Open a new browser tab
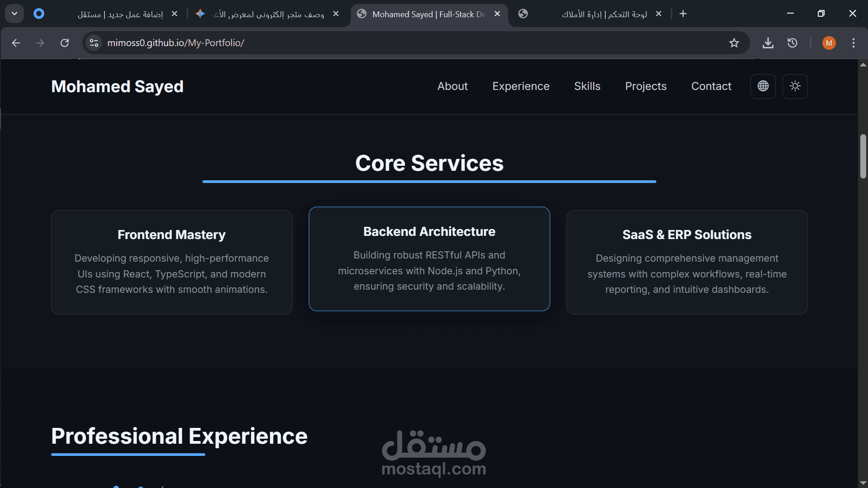The width and height of the screenshot is (868, 488). point(683,14)
